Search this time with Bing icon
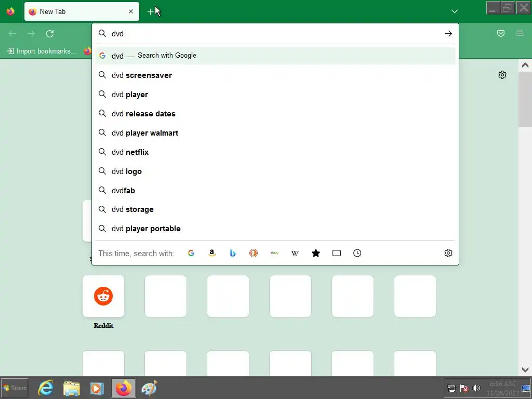This screenshot has width=532, height=399. (233, 253)
